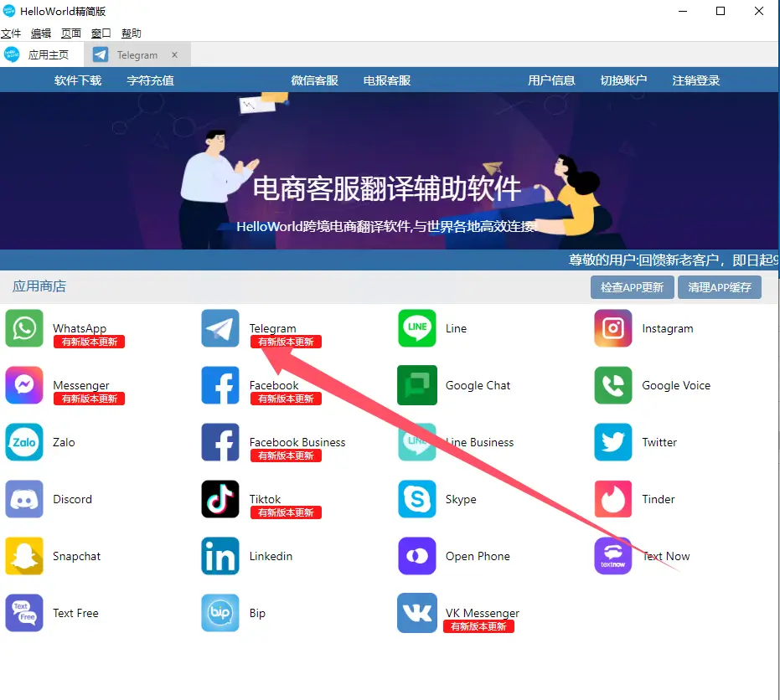The image size is (780, 700).
Task: Click the Twitter label text
Action: coord(659,442)
